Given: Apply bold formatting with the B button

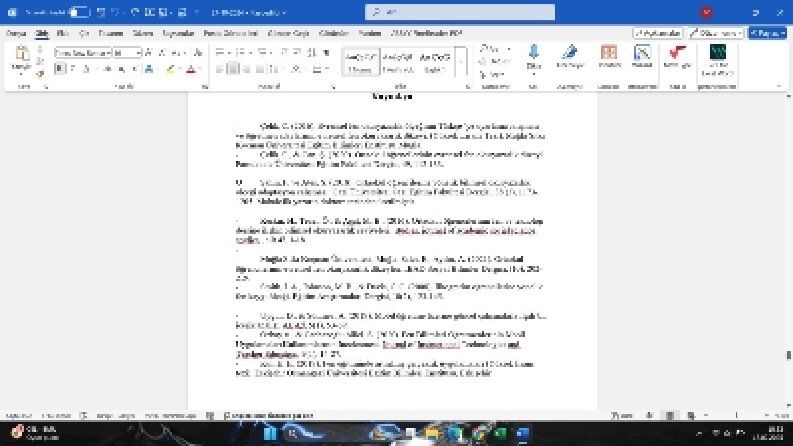Looking at the screenshot, I should (x=60, y=68).
